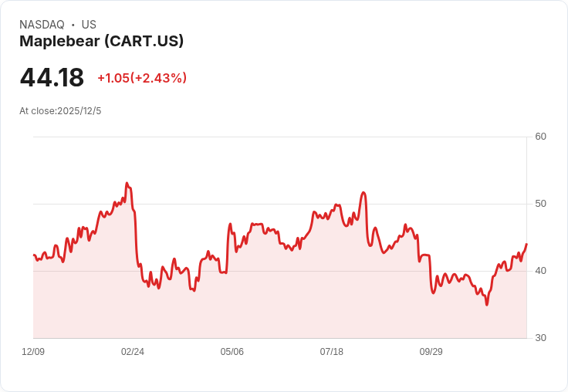Click the 44.18 current price
568x392 pixels.
52,78
